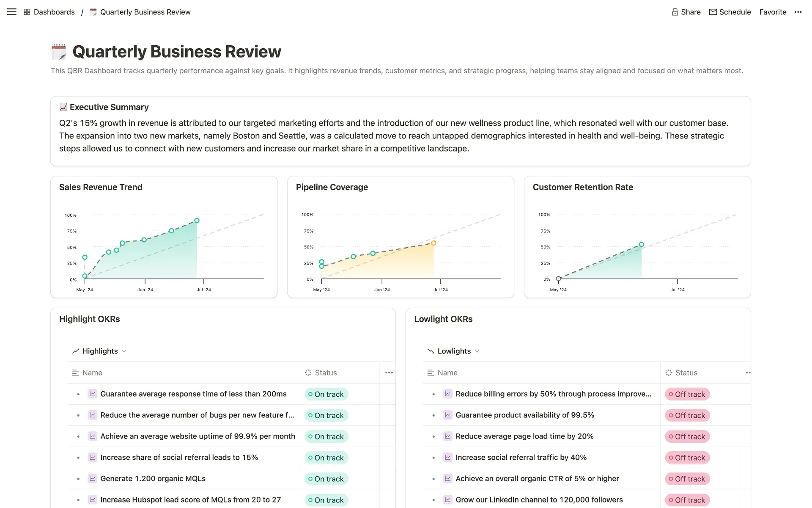
Task: Click On track status for Increase Hubspot lead score
Action: click(x=326, y=500)
